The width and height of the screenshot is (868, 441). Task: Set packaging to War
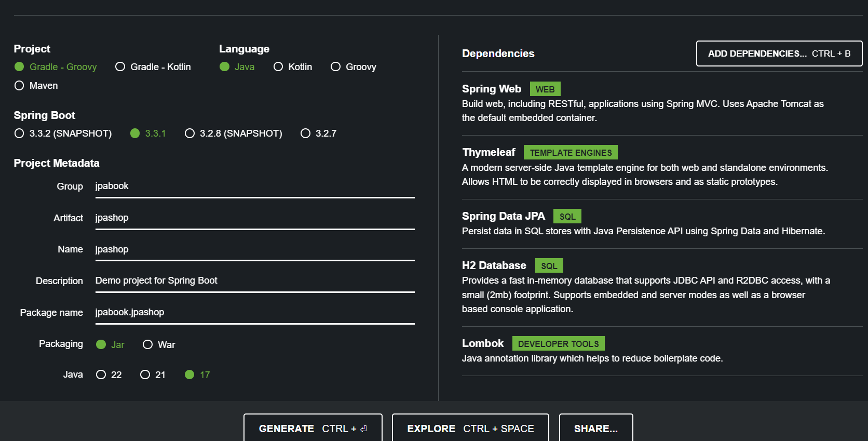pos(159,345)
